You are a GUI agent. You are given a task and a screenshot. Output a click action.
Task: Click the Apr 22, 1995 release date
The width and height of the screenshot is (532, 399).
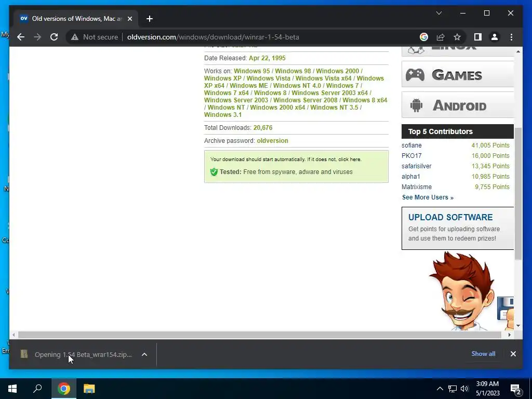[x=267, y=58]
